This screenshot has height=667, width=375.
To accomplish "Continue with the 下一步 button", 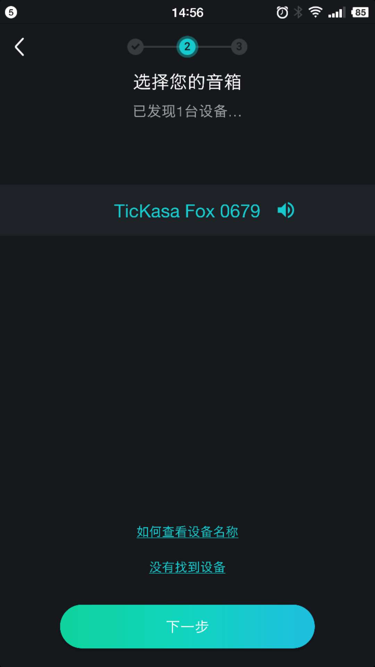I will pyautogui.click(x=188, y=627).
